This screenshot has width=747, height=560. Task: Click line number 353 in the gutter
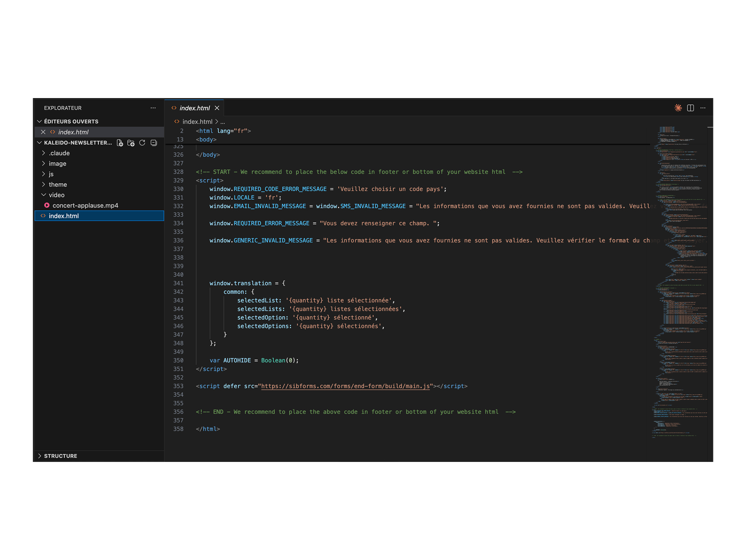click(x=178, y=386)
